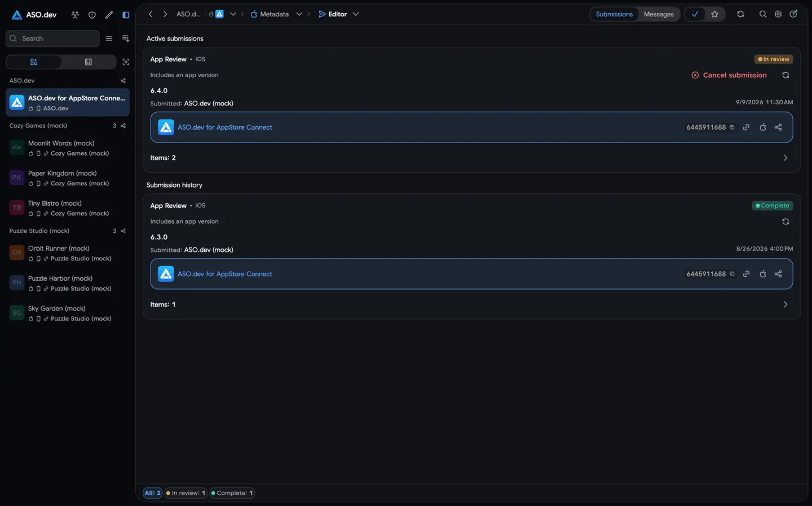Go forward with the right arrow

[165, 14]
